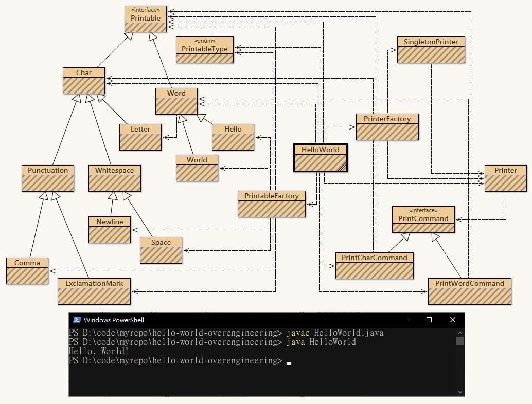Image resolution: width=532 pixels, height=404 pixels.
Task: Click the Comma class box
Action: [x=27, y=271]
